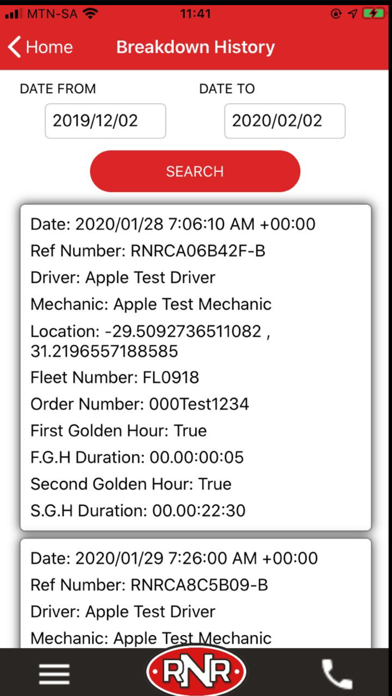Screen dimensions: 392x696
Task: Select the date 2020/01/29 7:26:00 AM row
Action: click(174, 558)
